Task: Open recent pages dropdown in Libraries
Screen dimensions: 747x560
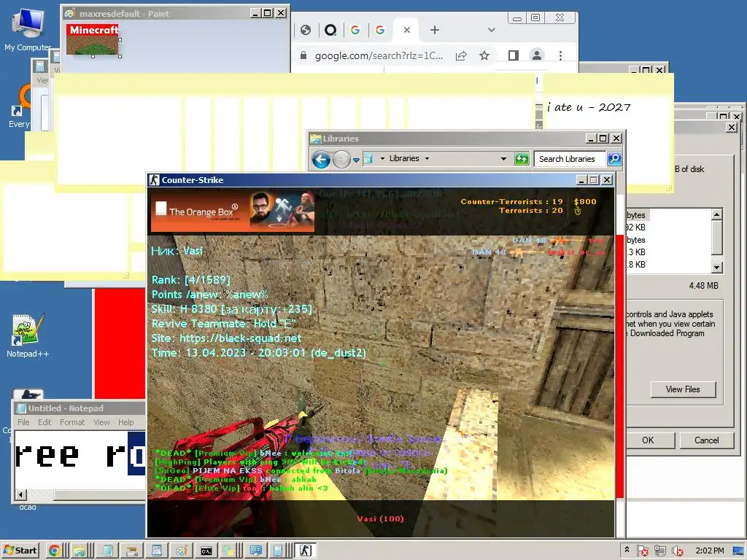Action: [x=356, y=160]
